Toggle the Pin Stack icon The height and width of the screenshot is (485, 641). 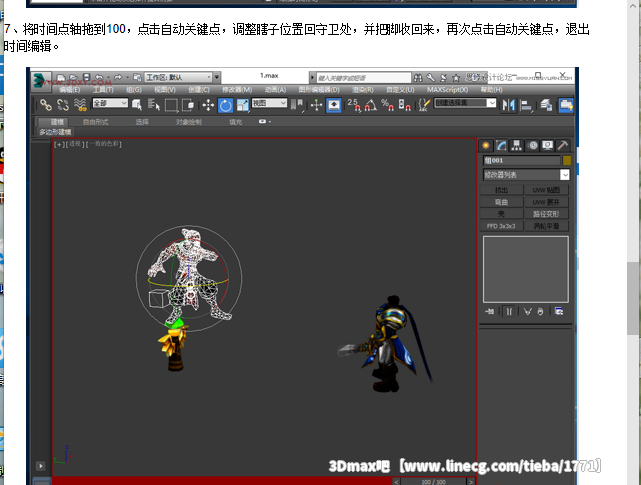489,312
